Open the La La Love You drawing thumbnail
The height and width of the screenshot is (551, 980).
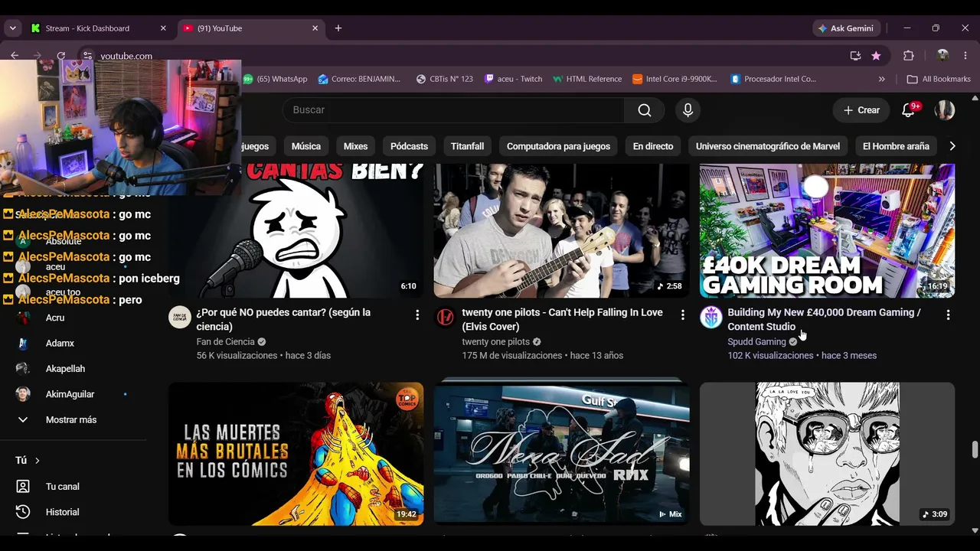(x=827, y=454)
